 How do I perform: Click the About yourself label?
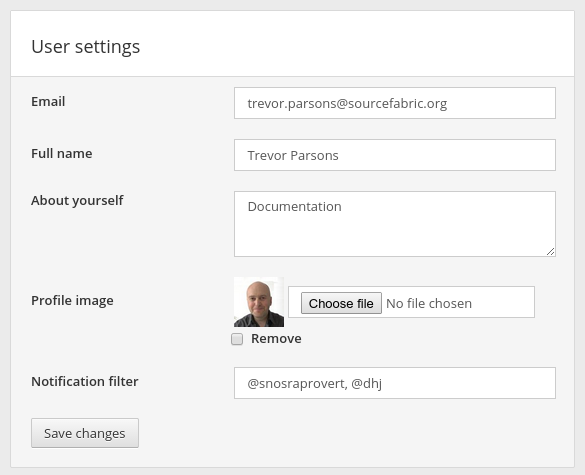(77, 200)
